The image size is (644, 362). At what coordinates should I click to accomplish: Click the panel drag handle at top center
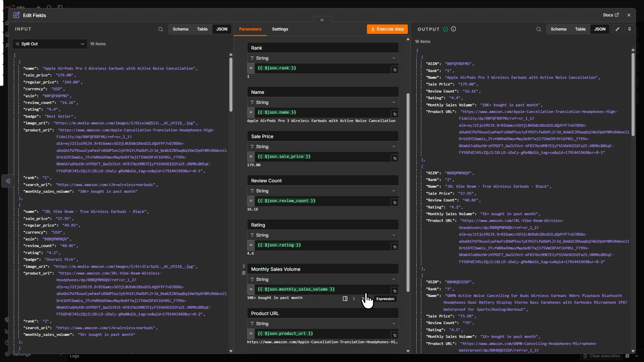pyautogui.click(x=322, y=20)
